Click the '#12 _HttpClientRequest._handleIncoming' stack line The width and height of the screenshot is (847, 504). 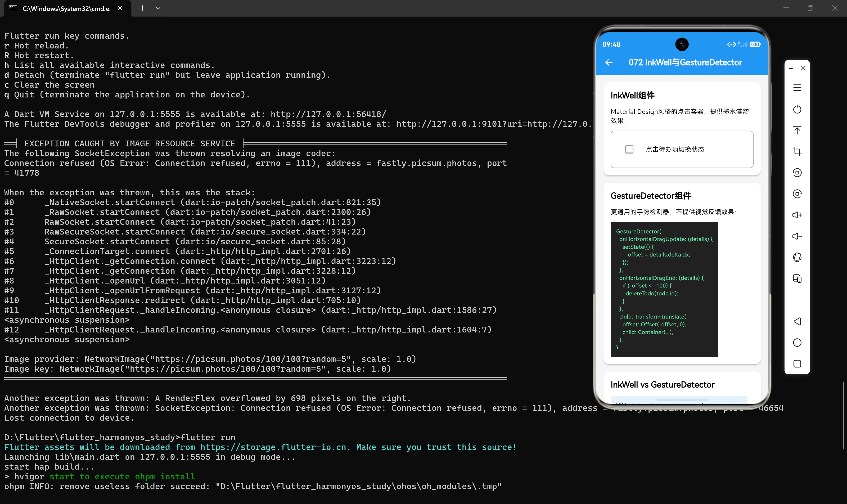coord(248,330)
